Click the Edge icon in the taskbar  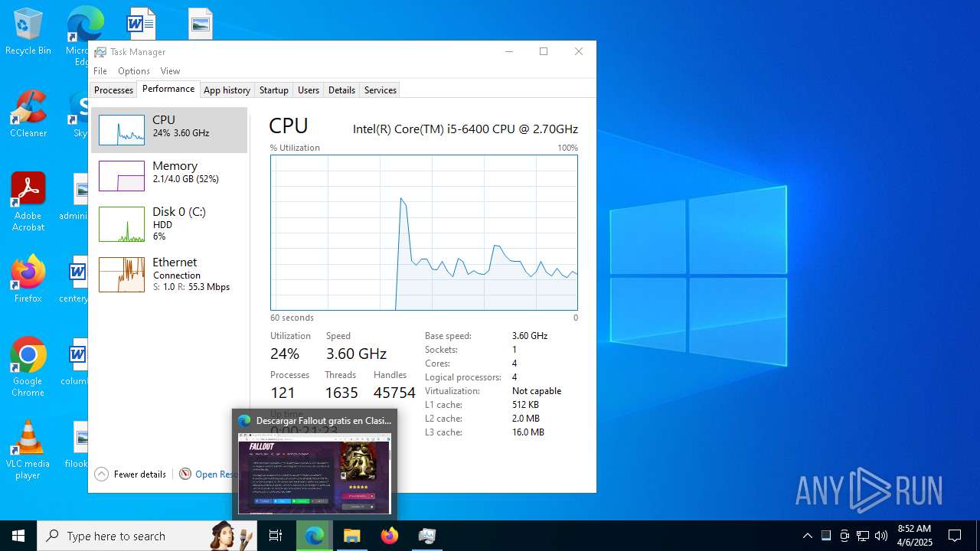[314, 536]
